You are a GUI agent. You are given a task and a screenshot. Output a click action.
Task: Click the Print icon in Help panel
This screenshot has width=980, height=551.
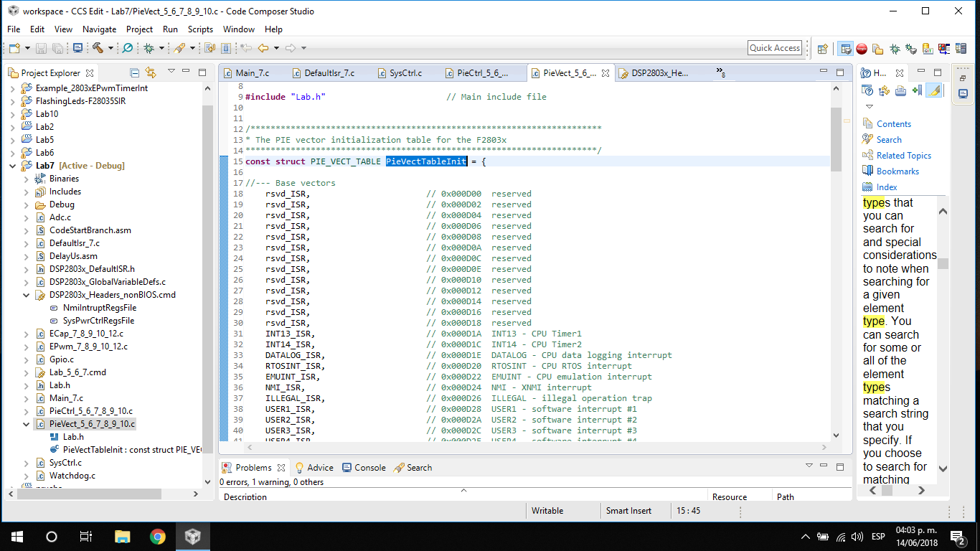900,90
